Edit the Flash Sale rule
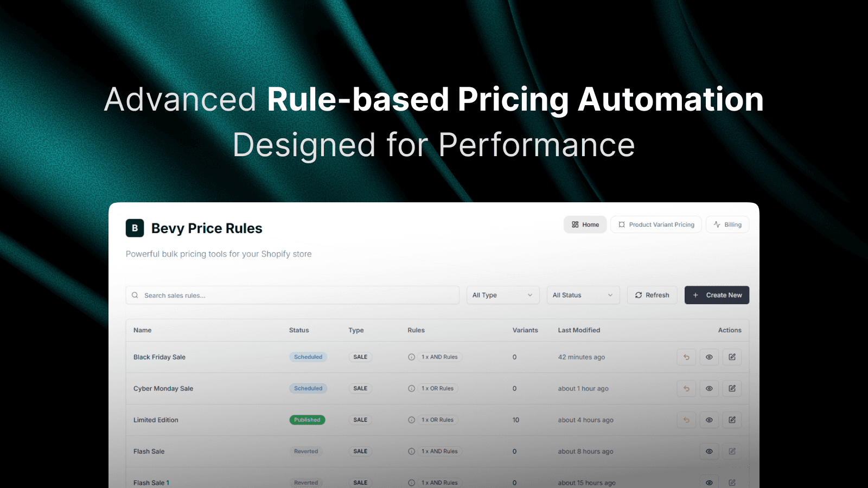 (732, 452)
